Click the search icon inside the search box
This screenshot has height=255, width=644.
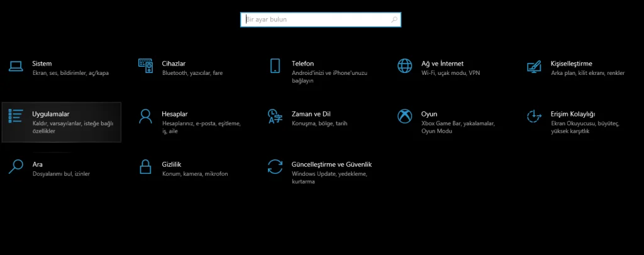(x=394, y=20)
